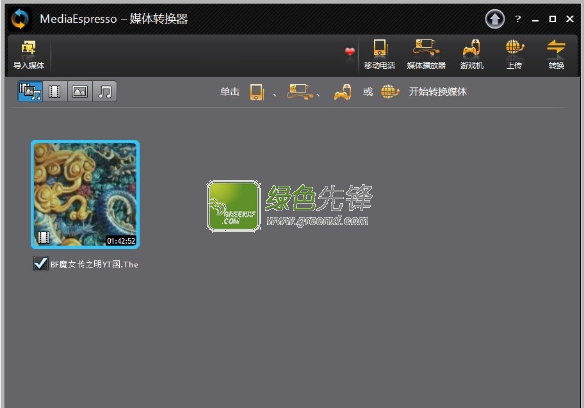Click the globe upload icon in hint bar
584x408 pixels.
pyautogui.click(x=390, y=92)
